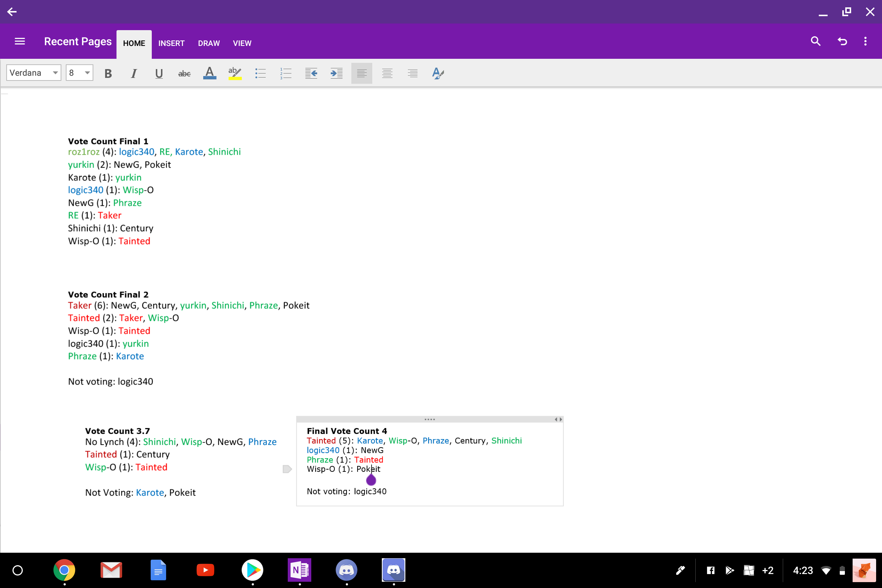The height and width of the screenshot is (588, 882).
Task: Insert a bulleted list
Action: (260, 73)
